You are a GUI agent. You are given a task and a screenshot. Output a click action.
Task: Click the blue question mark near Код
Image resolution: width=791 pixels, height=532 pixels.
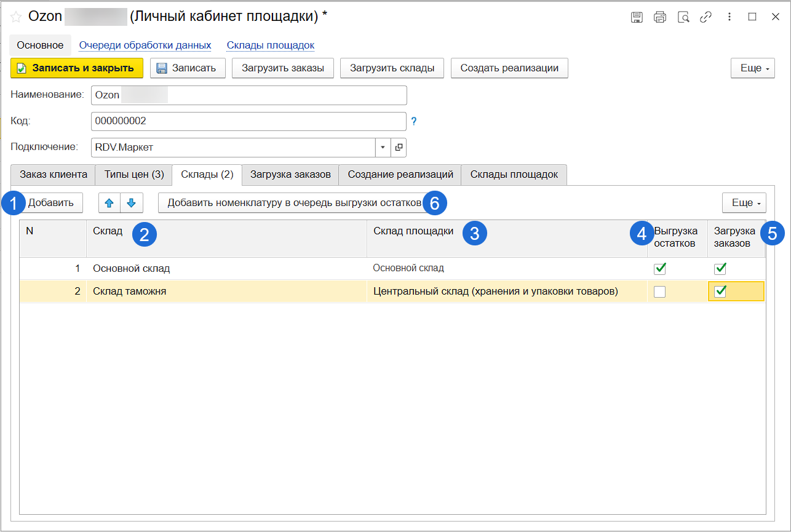pyautogui.click(x=414, y=121)
